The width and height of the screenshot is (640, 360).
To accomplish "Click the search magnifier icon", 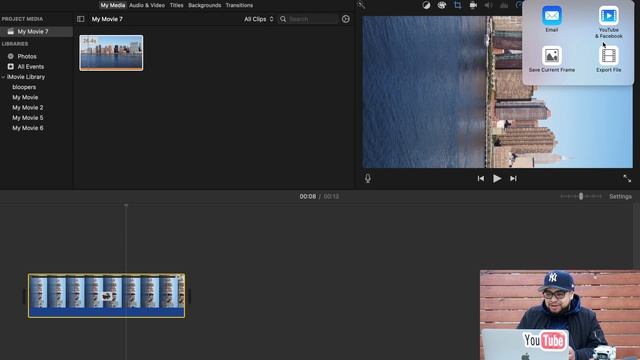I will coord(283,19).
